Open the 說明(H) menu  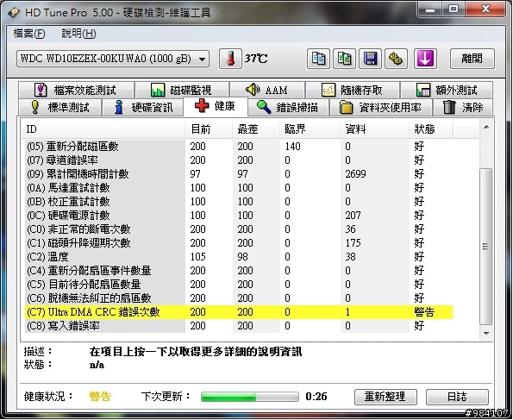pos(78,34)
